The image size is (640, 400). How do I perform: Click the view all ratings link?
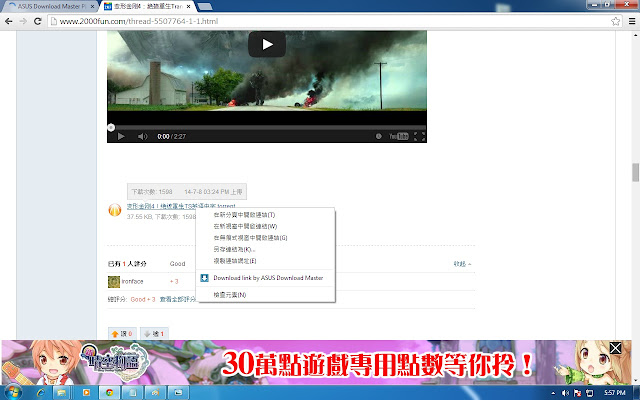(178, 300)
